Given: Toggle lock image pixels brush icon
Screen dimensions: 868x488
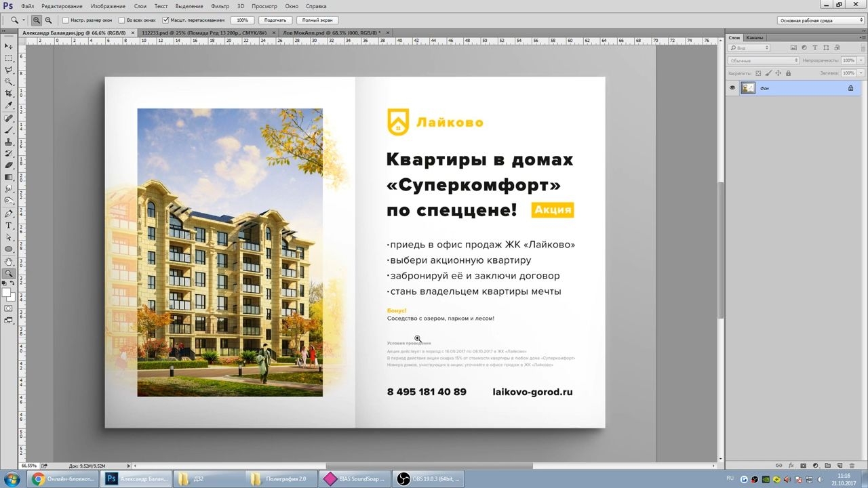Looking at the screenshot, I should (x=768, y=73).
